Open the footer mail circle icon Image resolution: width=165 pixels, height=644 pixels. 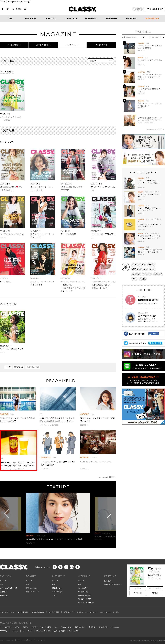coord(77,567)
